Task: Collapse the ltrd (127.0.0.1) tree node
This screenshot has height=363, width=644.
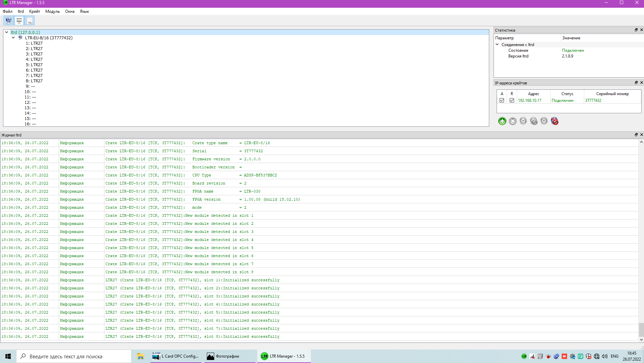Action: [x=6, y=32]
